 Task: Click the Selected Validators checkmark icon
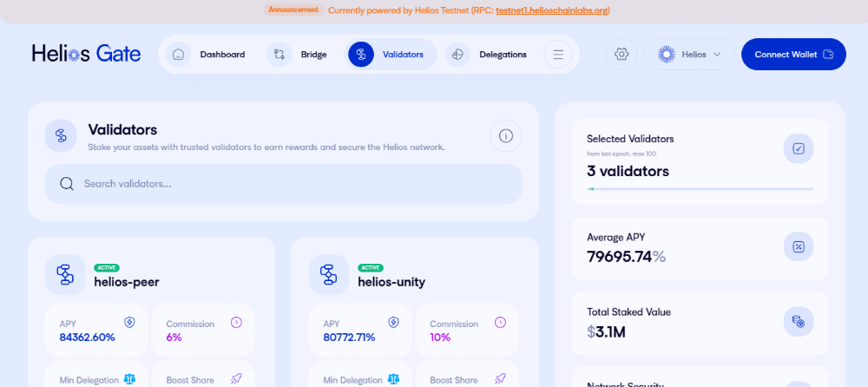(x=799, y=148)
